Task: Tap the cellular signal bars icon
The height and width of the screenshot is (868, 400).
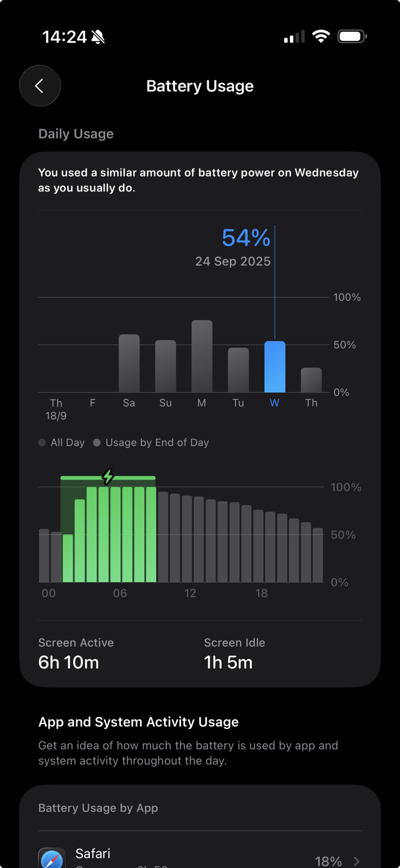Action: (x=294, y=37)
